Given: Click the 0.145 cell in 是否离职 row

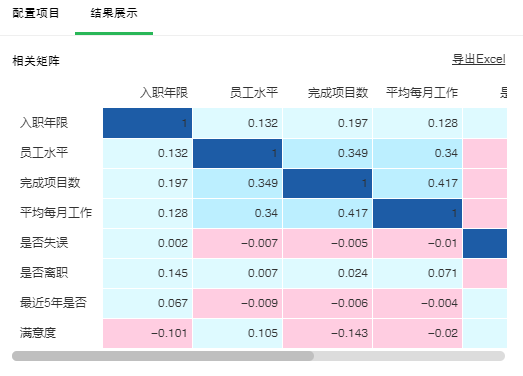Looking at the screenshot, I should [147, 273].
